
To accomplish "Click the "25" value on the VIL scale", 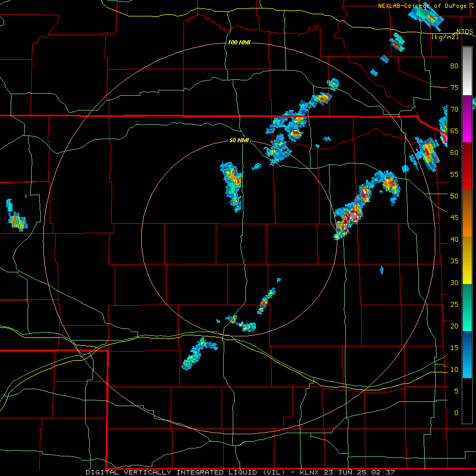I will coord(454,305).
